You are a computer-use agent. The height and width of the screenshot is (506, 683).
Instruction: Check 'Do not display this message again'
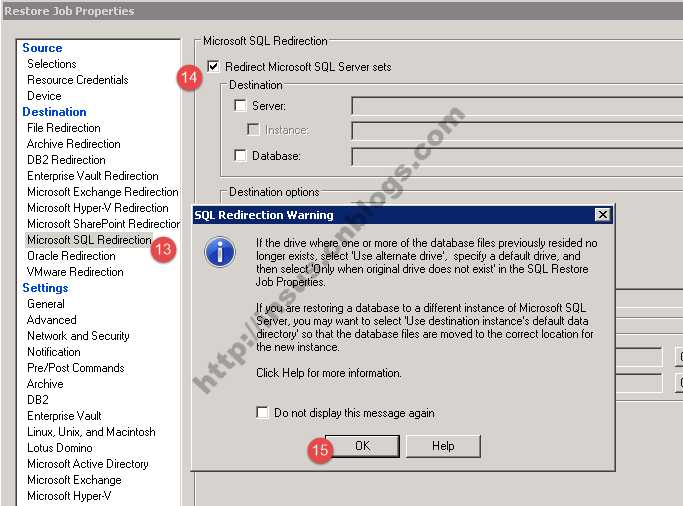(262, 412)
